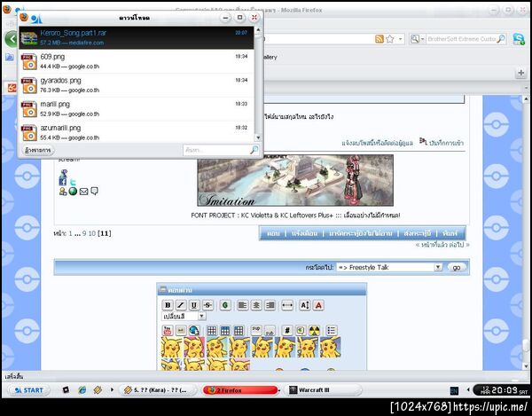This screenshot has width=532, height=416.
Task: Insert superscript tag
Action: [x=256, y=330]
